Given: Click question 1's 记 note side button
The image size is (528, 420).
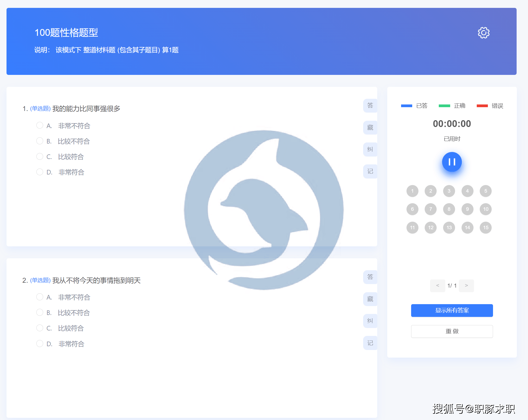Looking at the screenshot, I should pyautogui.click(x=370, y=171).
